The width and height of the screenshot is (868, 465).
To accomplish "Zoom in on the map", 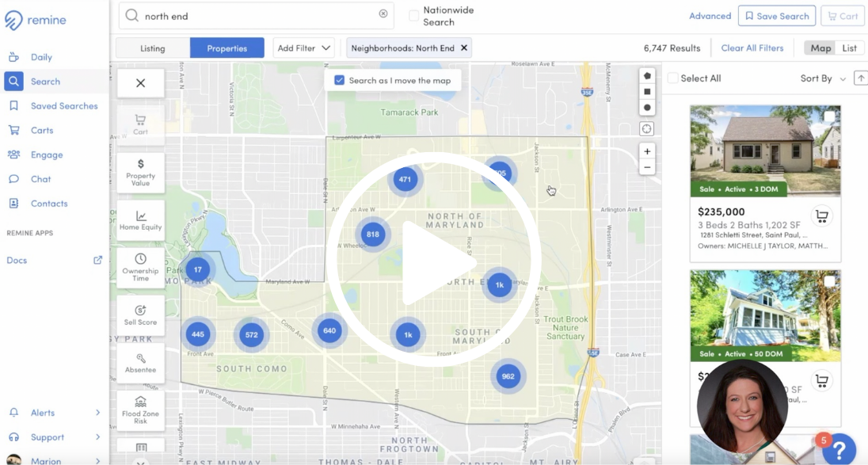I will (647, 151).
